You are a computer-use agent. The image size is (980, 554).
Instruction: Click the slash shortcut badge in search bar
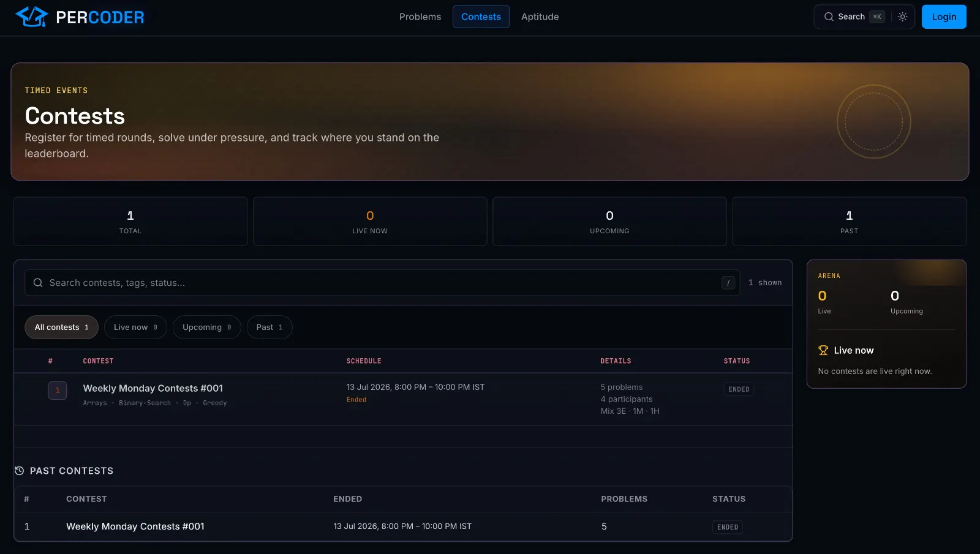(x=728, y=283)
